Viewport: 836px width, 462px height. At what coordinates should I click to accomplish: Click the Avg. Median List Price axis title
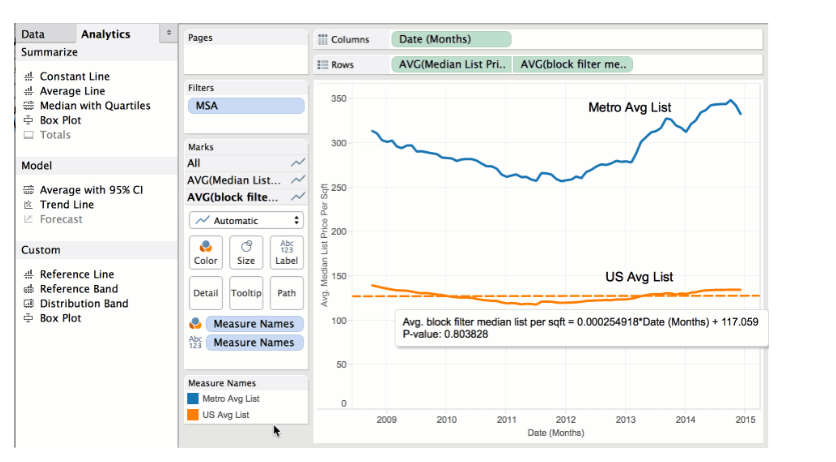tap(324, 245)
